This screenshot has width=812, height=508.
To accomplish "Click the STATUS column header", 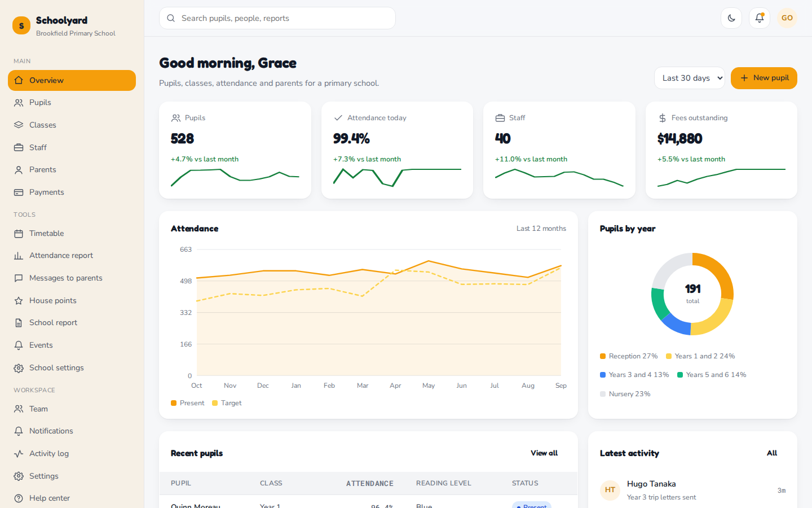I will coord(525,483).
